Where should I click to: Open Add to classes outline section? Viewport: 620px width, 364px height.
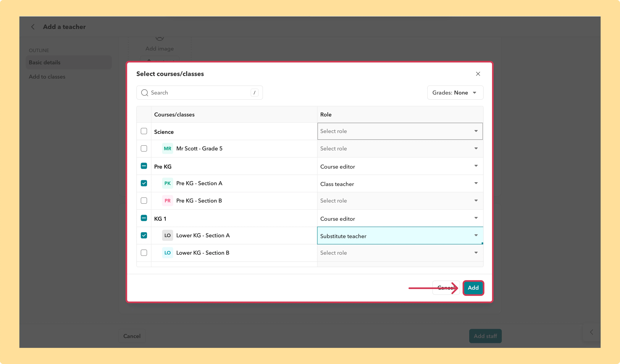coord(47,77)
